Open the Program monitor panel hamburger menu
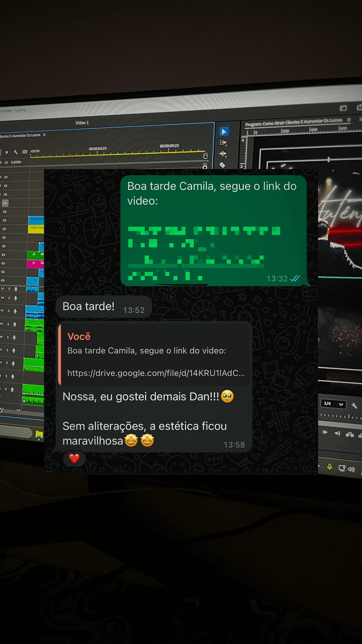This screenshot has height=644, width=362. pyautogui.click(x=349, y=120)
